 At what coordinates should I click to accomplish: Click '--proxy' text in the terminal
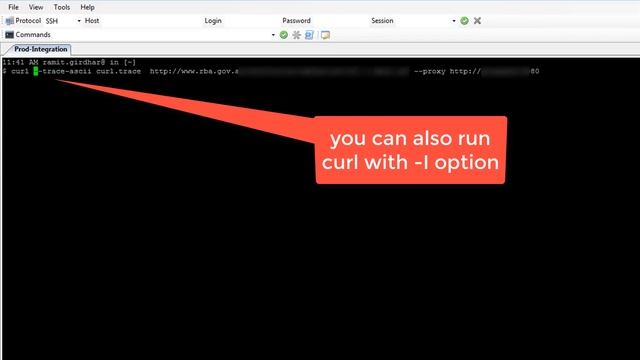click(x=429, y=71)
